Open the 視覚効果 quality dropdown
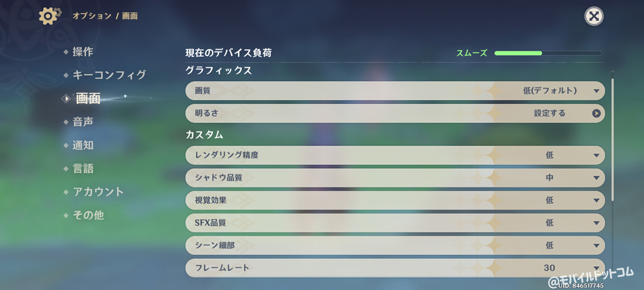 click(395, 200)
